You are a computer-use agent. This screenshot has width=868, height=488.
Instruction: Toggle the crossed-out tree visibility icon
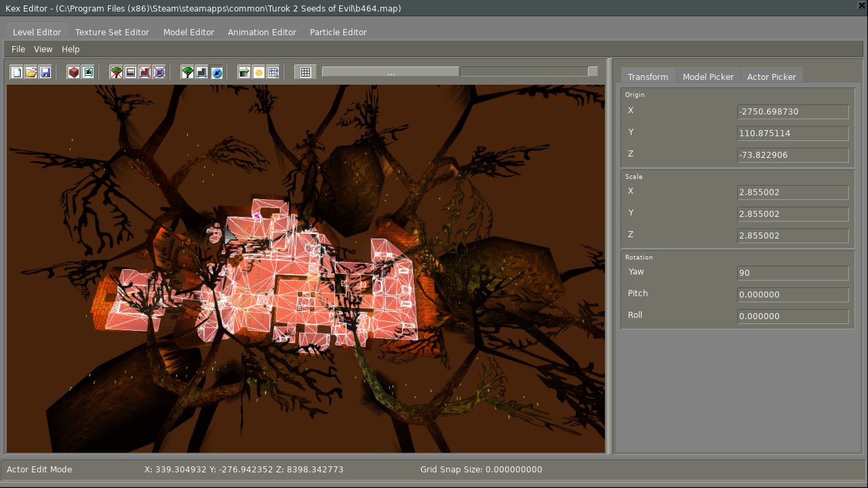(117, 73)
